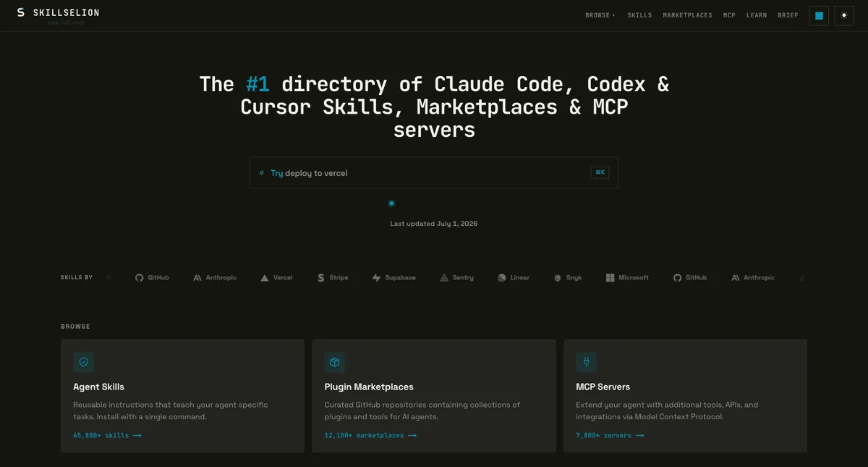Click the Snyk logo
Image resolution: width=868 pixels, height=467 pixels.
(558, 278)
